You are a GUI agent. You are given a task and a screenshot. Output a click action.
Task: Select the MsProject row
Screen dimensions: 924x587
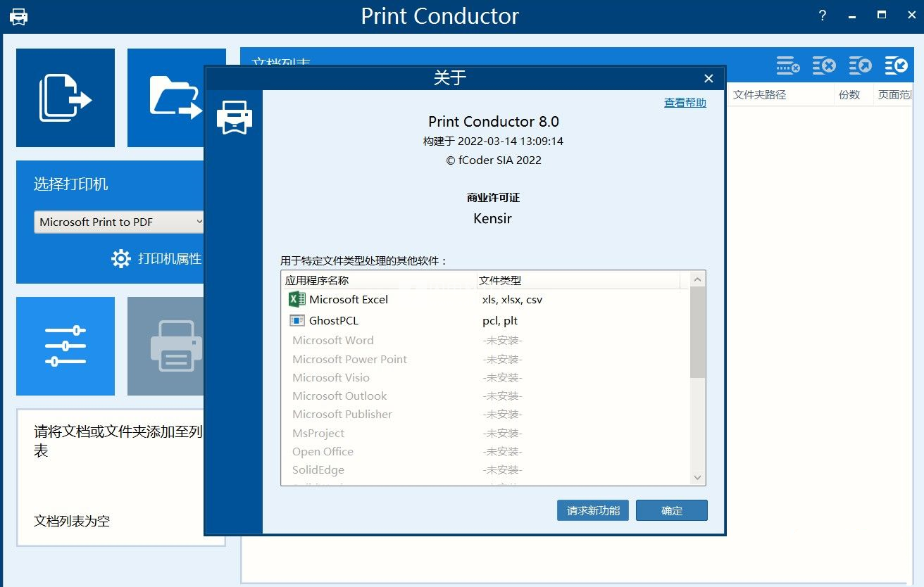(485, 433)
